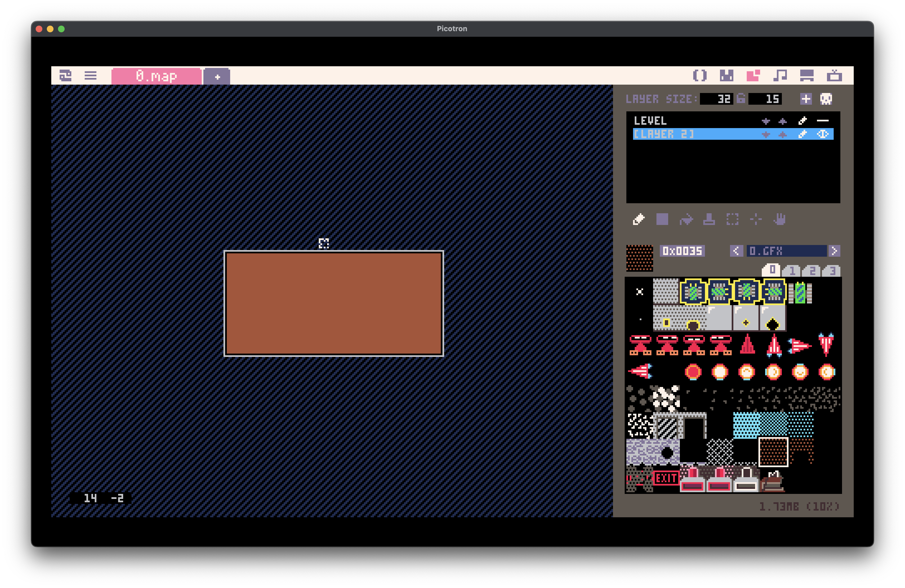Add a new layer with the plus button
Image resolution: width=905 pixels, height=588 pixels.
point(806,99)
